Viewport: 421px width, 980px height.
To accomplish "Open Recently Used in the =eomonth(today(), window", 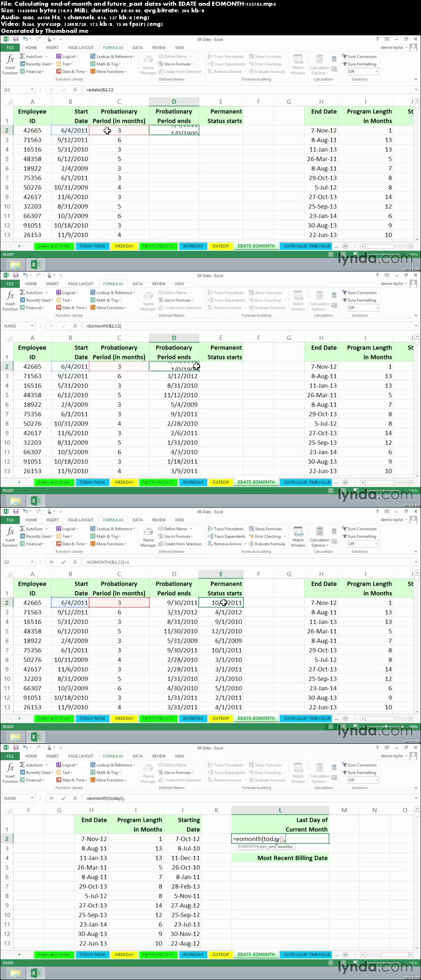I will [36, 773].
